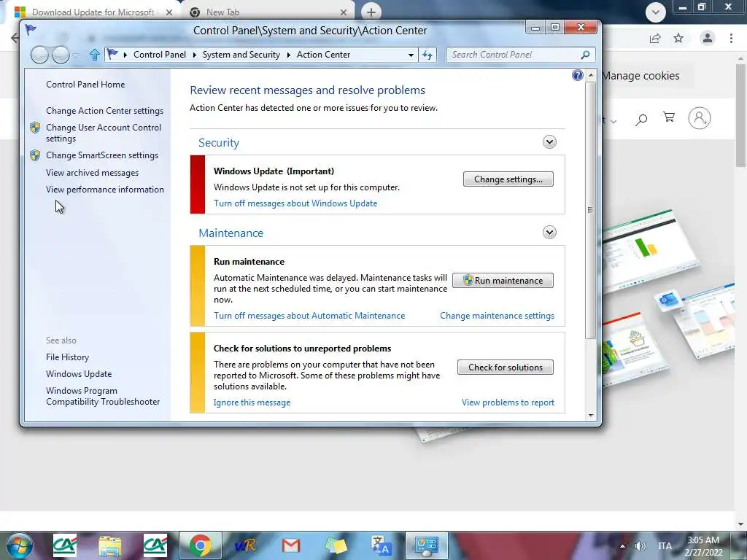Open WordReference WR taskbar icon
The image size is (747, 560).
(245, 545)
